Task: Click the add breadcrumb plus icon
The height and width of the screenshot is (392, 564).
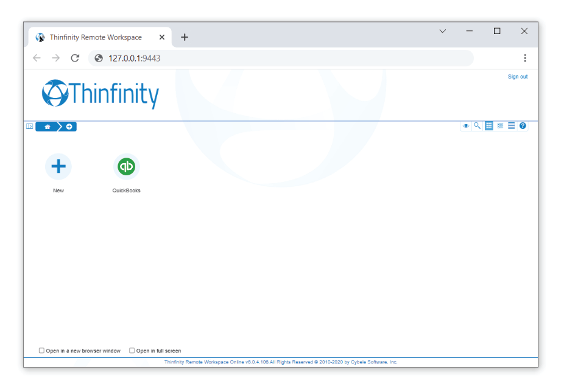Action: click(x=69, y=127)
